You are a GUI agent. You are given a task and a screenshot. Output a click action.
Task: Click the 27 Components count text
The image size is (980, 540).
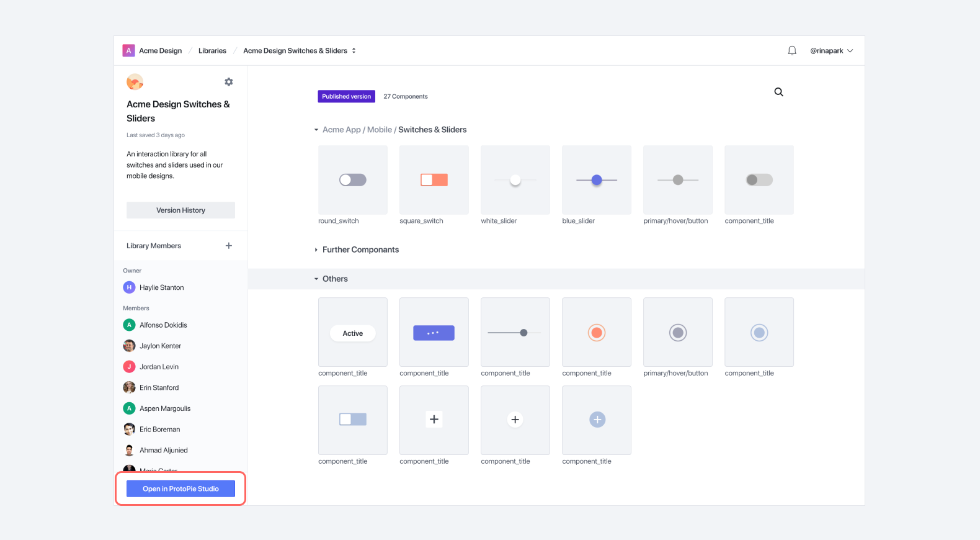[x=406, y=96]
